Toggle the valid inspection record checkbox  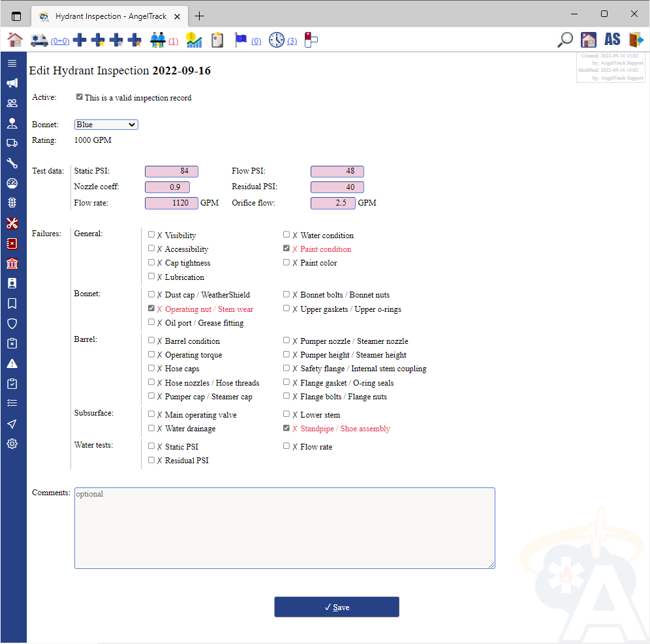tap(80, 97)
